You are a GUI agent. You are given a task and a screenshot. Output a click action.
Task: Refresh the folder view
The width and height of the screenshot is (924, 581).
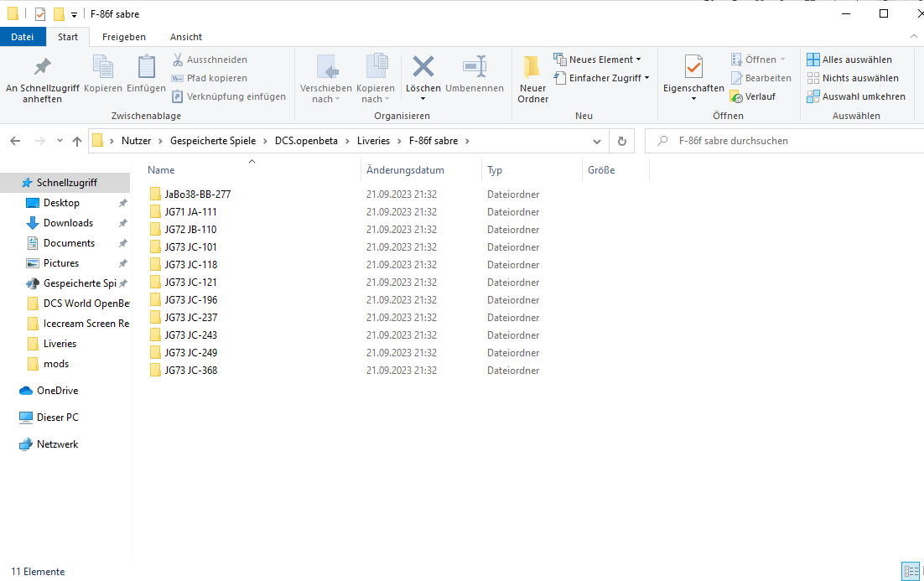click(621, 142)
